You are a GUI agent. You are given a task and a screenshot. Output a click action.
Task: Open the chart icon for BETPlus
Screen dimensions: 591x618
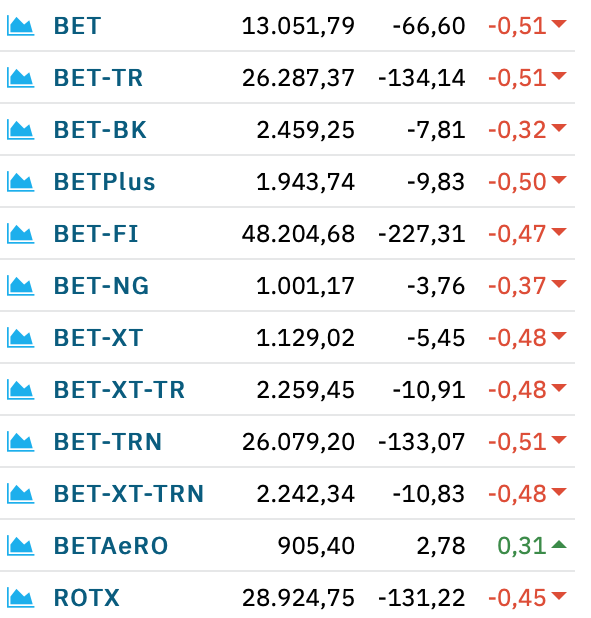point(21,182)
